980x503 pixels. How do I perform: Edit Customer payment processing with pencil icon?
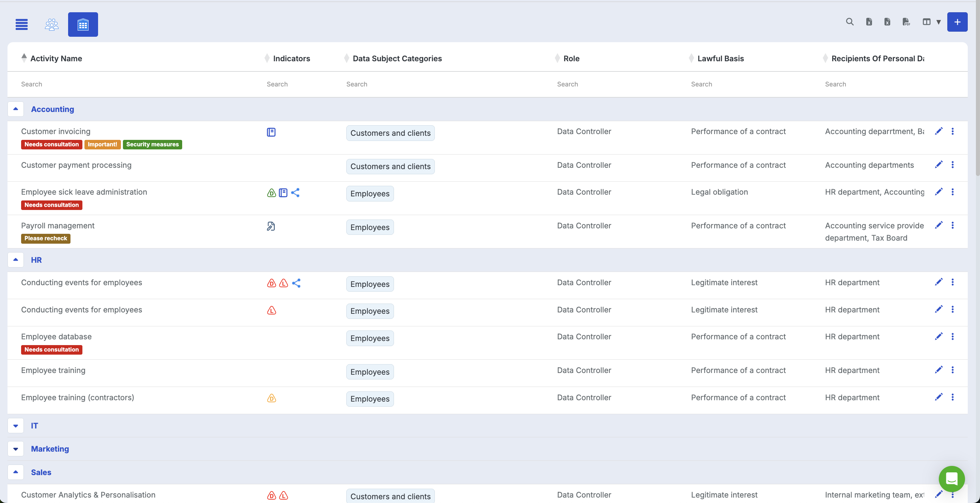pos(939,164)
